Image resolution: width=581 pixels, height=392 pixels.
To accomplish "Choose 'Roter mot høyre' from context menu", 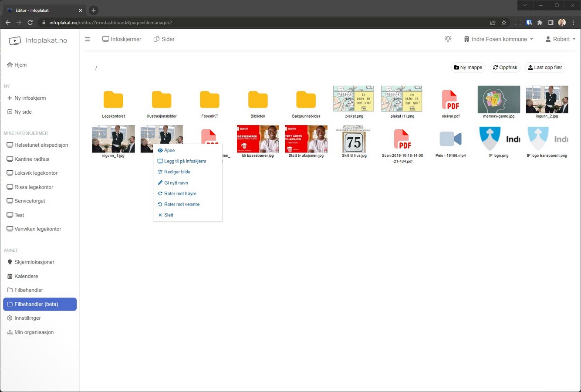I will pyautogui.click(x=180, y=193).
